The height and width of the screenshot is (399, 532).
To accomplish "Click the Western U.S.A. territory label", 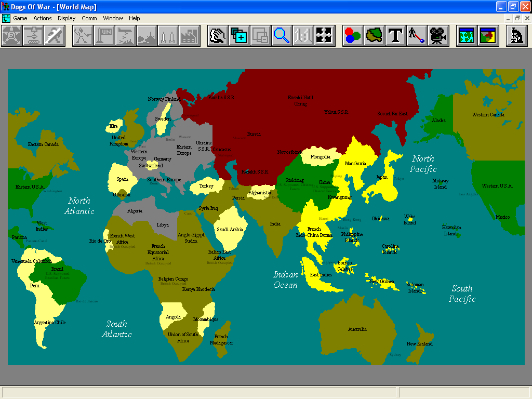I will click(x=497, y=186).
